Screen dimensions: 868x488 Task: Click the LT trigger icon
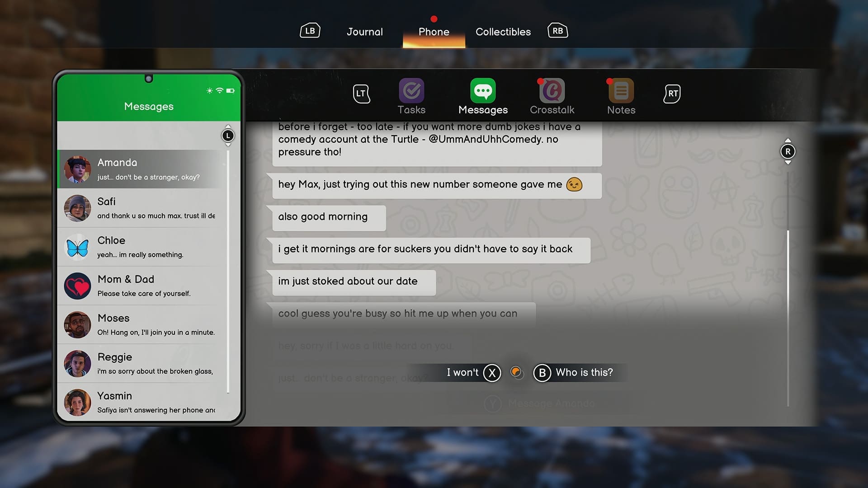click(361, 94)
